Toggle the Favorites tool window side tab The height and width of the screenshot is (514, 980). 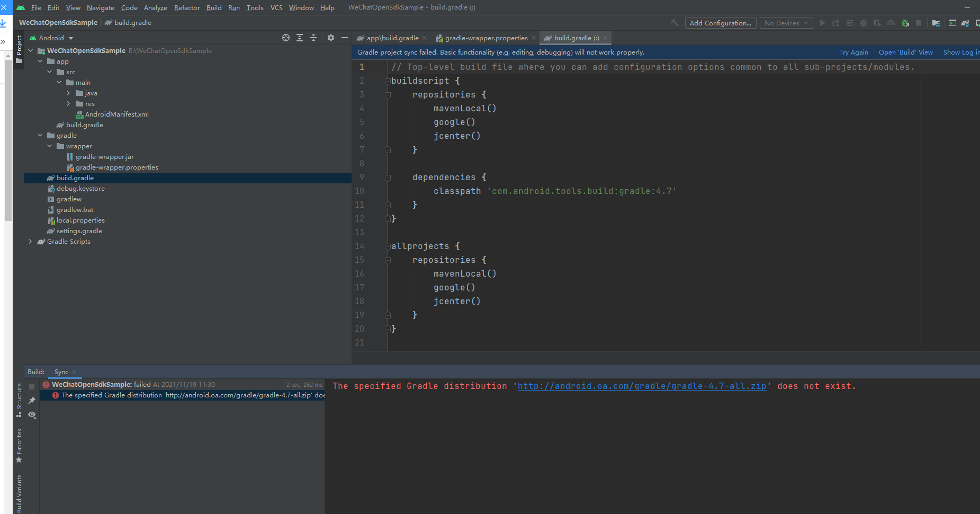point(19,445)
